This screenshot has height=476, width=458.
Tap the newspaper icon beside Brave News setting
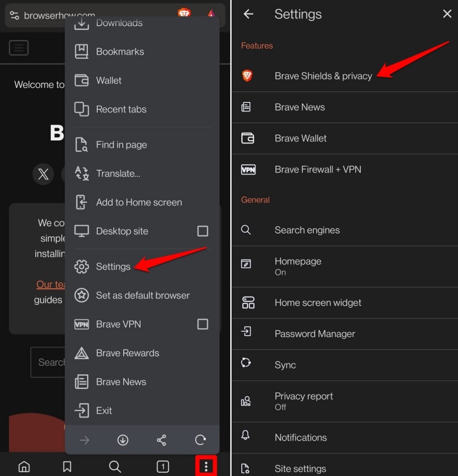[246, 107]
